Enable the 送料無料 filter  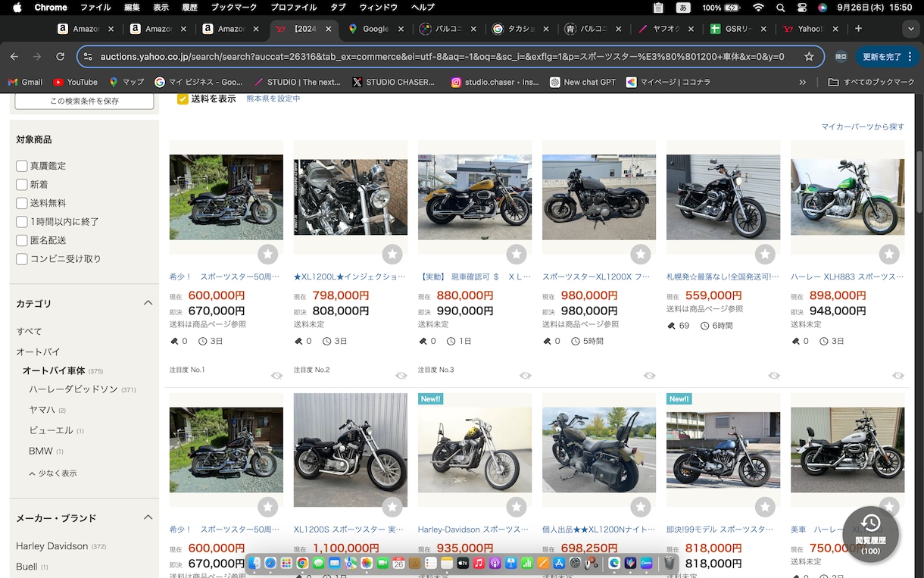[22, 203]
